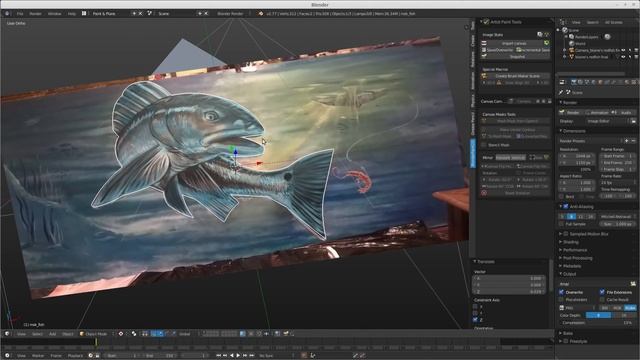Image resolution: width=640 pixels, height=360 pixels.
Task: Open the World properties tab icon
Action: tap(593, 82)
